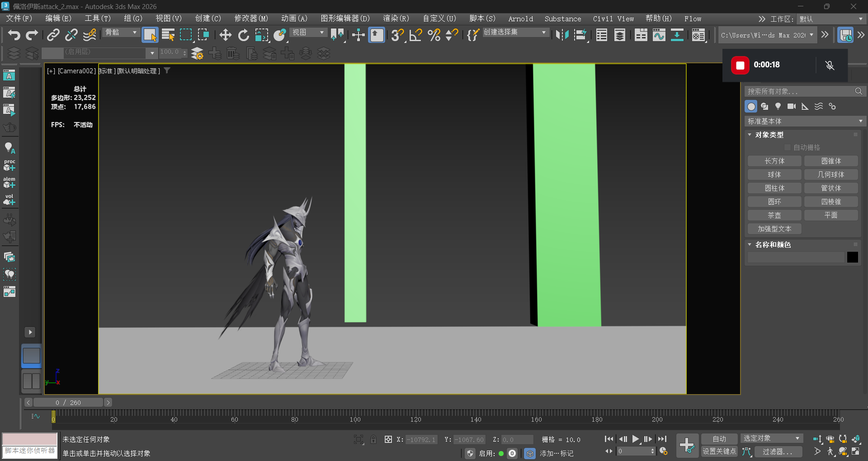
Task: Open the 工作区 workspace dropdown
Action: pos(831,19)
